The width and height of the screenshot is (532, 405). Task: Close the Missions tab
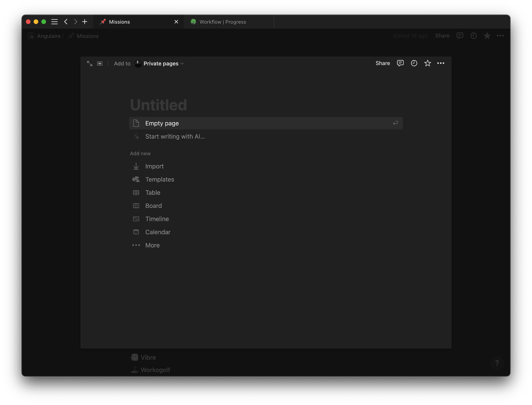176,22
